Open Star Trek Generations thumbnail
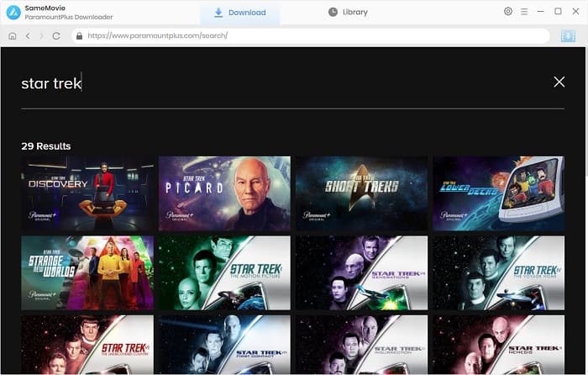This screenshot has width=588, height=375. pyautogui.click(x=361, y=273)
